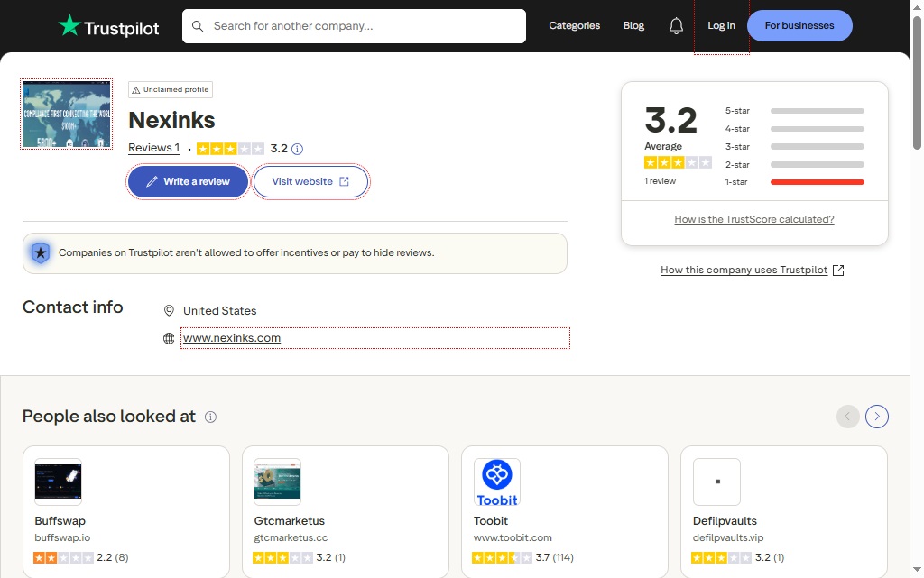Click the Buffswap card thumbnail
The image size is (924, 578).
pos(58,482)
